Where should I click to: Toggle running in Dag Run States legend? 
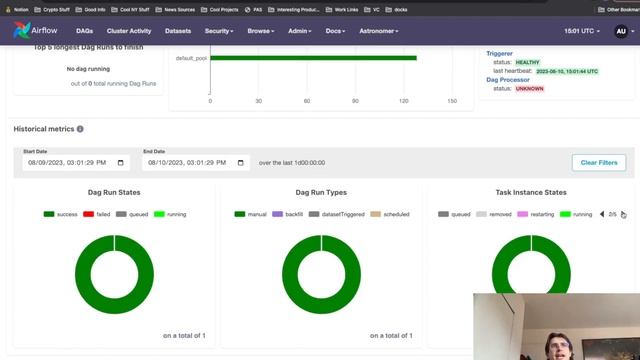tap(170, 214)
